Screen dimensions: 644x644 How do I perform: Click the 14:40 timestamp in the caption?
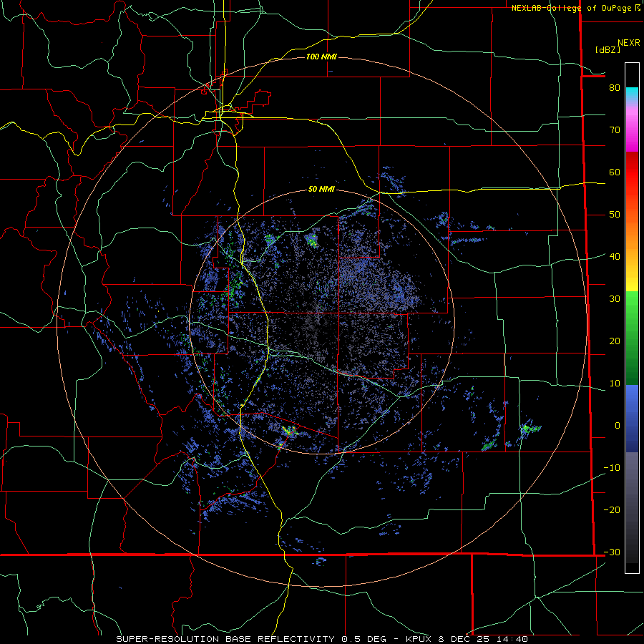coord(511,639)
